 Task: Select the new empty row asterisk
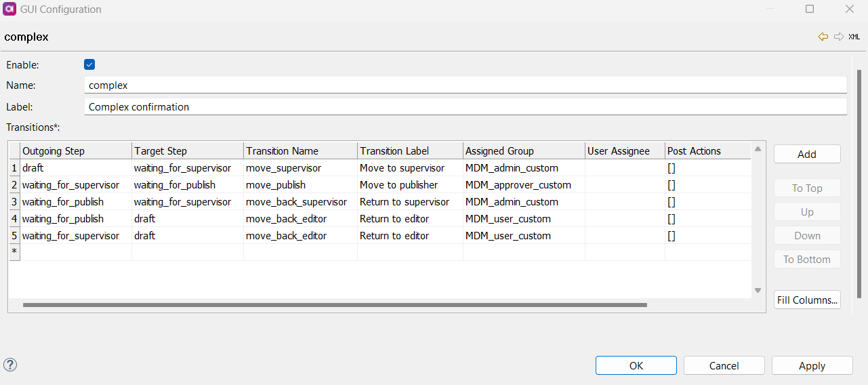14,252
